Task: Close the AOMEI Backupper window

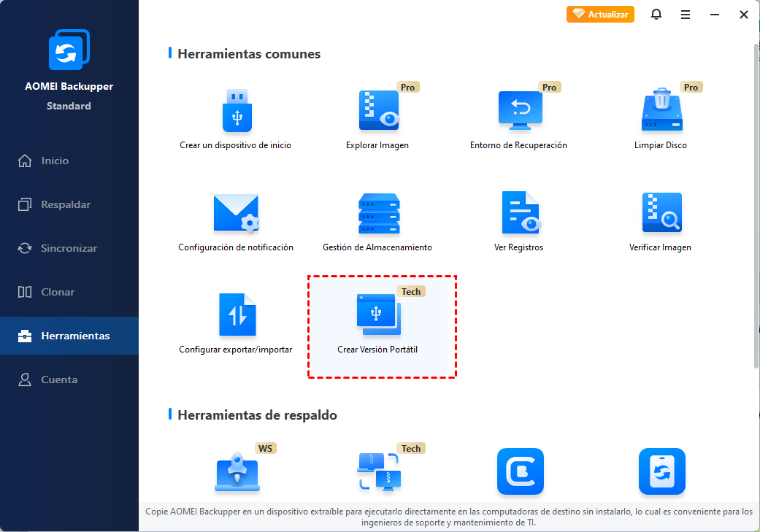Action: click(743, 15)
